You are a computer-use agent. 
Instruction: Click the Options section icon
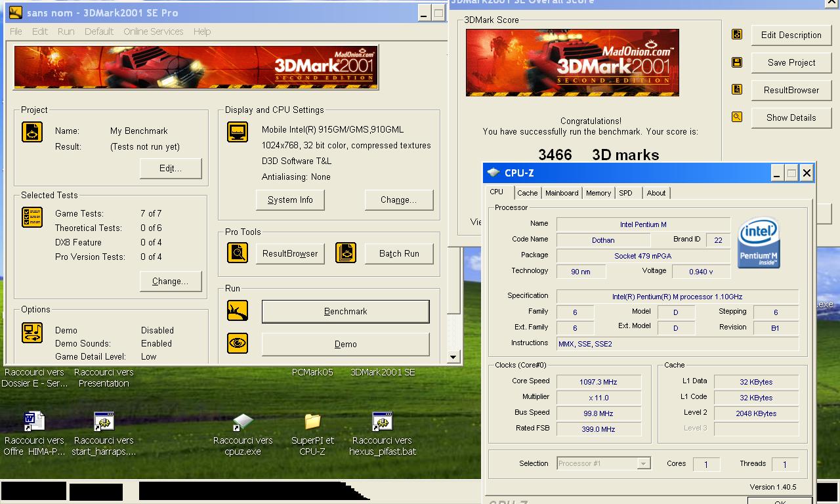(32, 333)
